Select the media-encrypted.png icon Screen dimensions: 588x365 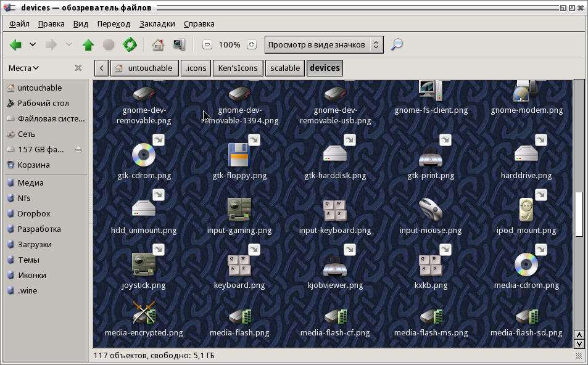144,313
